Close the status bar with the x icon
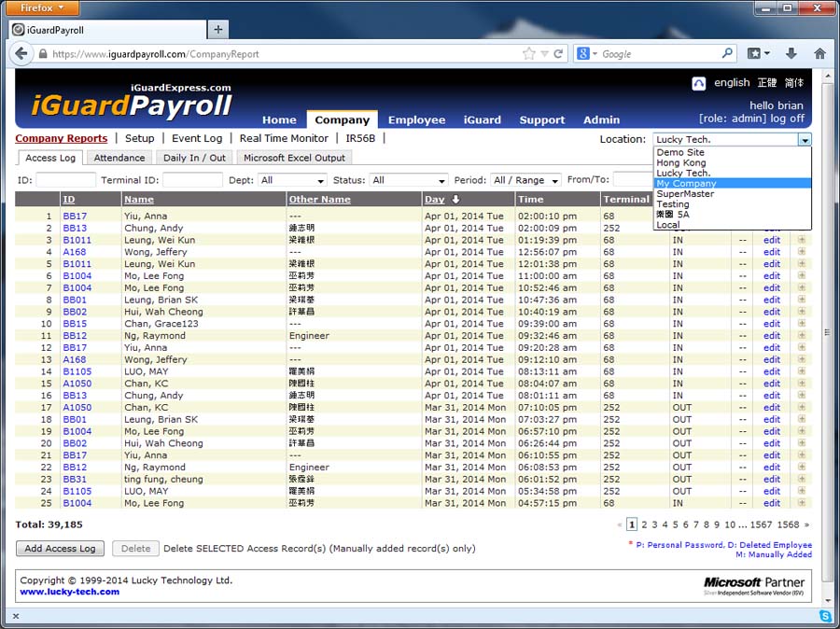840x629 pixels. point(16,616)
